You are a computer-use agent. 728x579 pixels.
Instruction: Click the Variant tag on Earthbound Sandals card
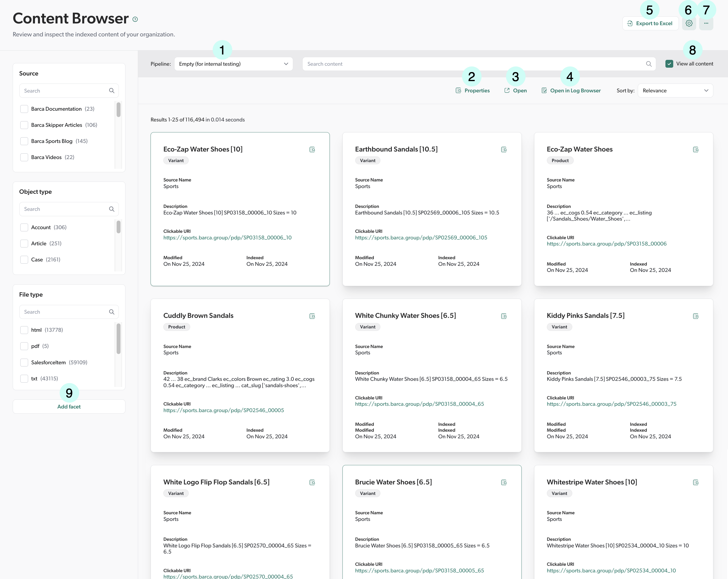coord(367,161)
